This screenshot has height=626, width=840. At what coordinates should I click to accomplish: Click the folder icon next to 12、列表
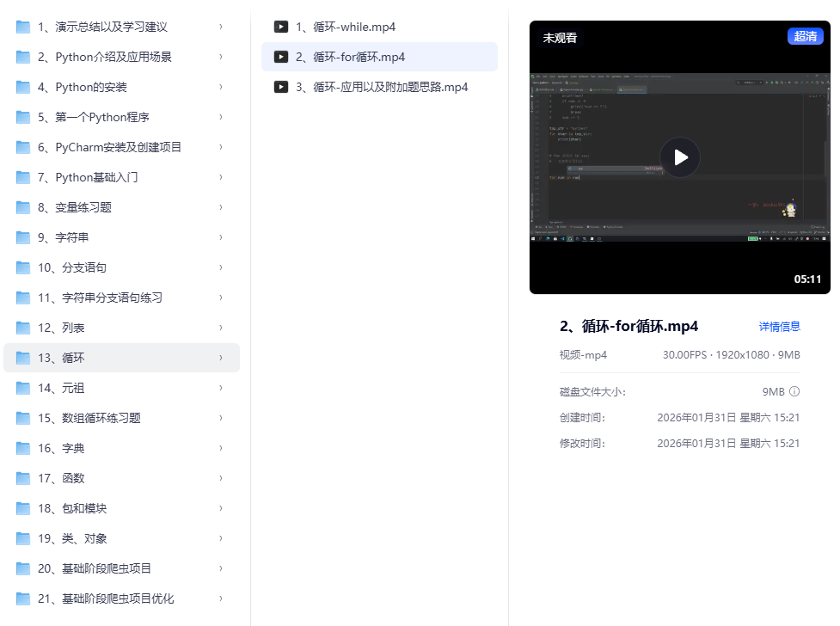coord(22,328)
